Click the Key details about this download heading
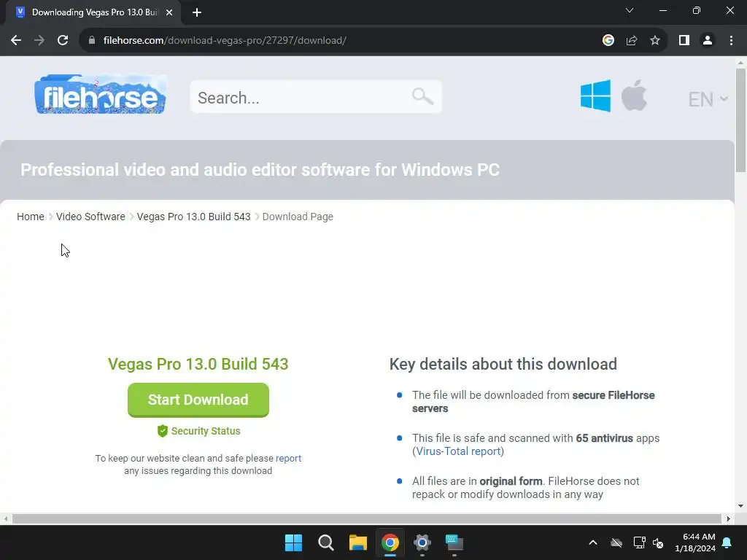The height and width of the screenshot is (560, 747). coord(503,365)
